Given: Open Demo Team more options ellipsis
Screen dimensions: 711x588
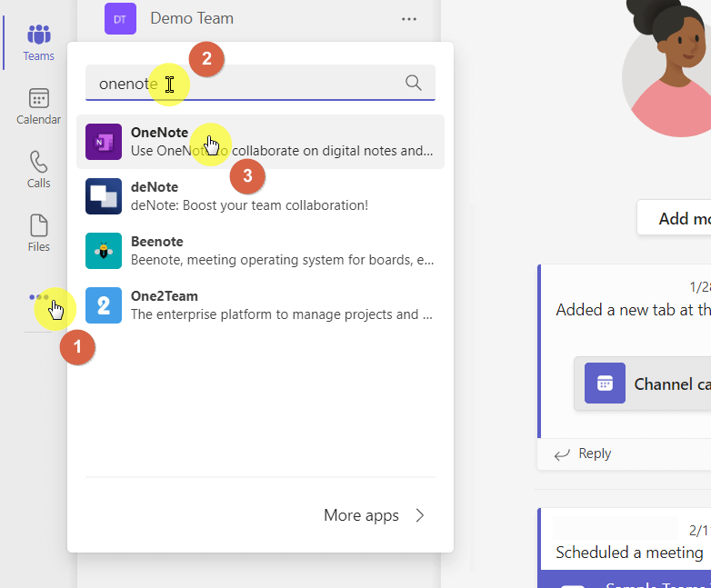Looking at the screenshot, I should click(409, 19).
